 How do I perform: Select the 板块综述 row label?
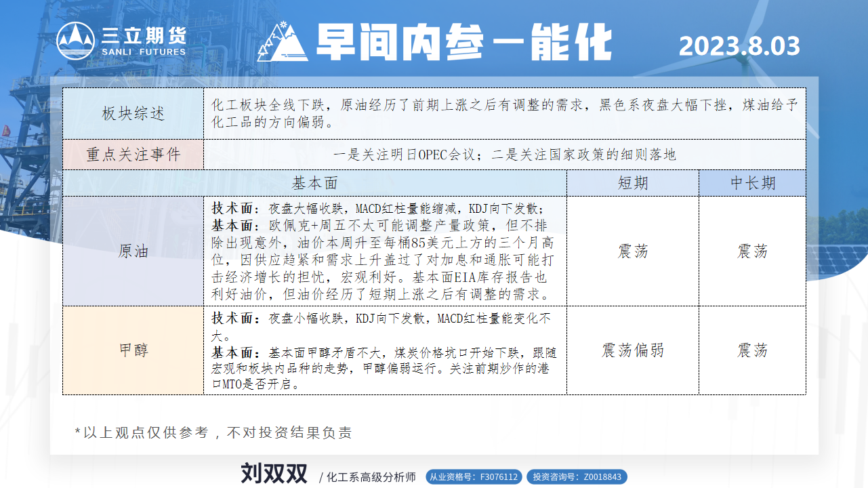click(x=133, y=114)
